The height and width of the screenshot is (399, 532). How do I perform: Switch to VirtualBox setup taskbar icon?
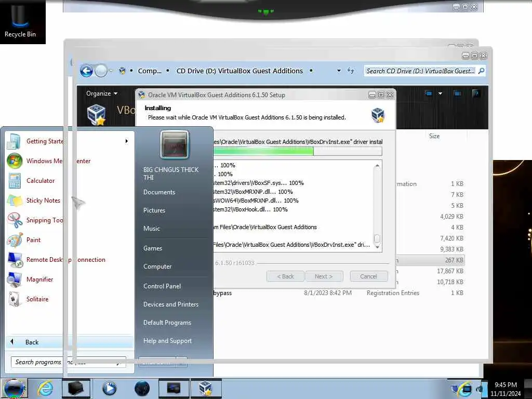(206, 389)
